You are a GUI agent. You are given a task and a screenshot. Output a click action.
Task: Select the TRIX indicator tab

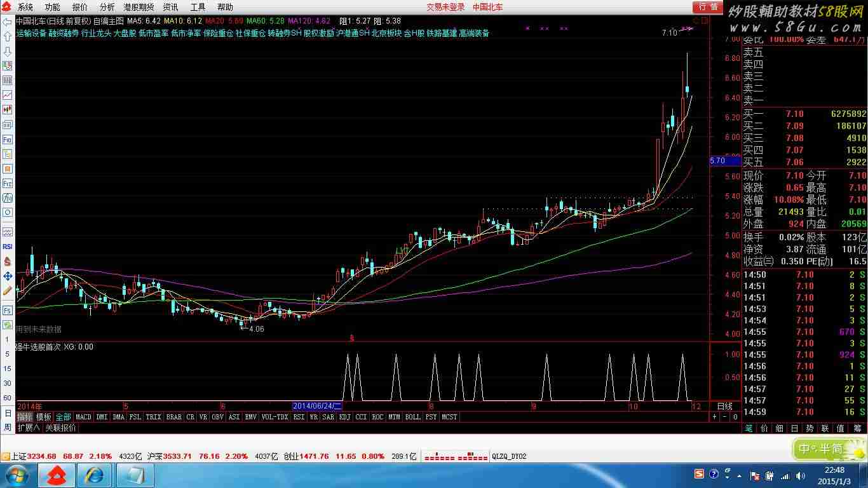click(153, 417)
